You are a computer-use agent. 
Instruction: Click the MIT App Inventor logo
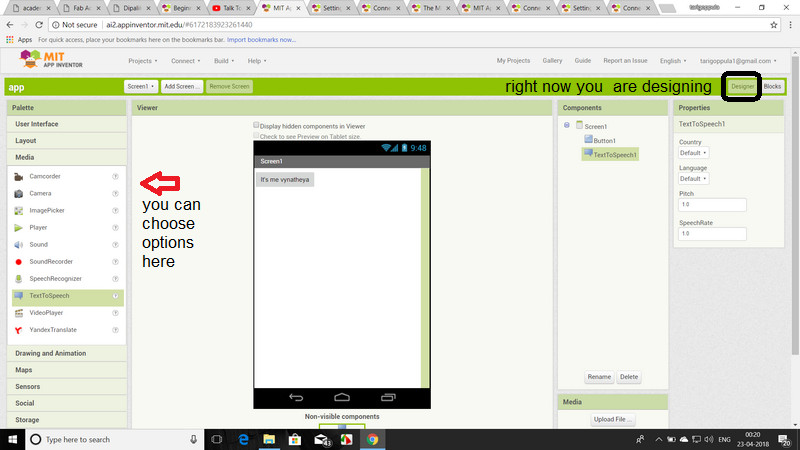[x=51, y=59]
